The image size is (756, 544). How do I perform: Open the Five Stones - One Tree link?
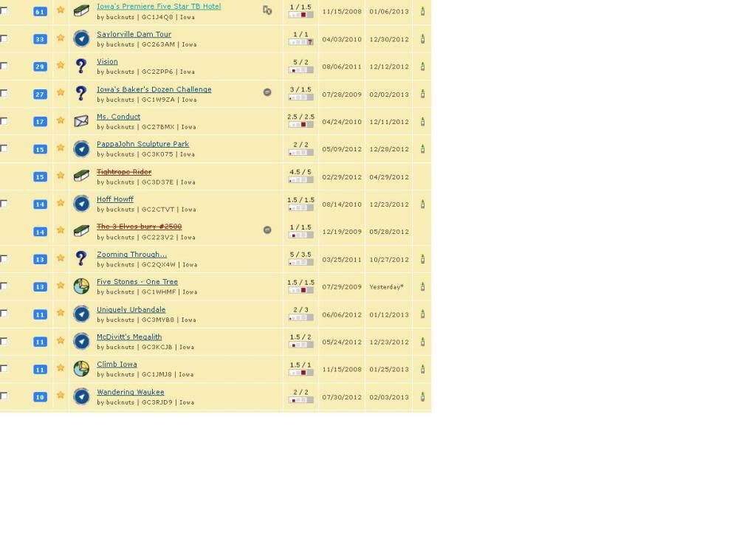tap(137, 282)
